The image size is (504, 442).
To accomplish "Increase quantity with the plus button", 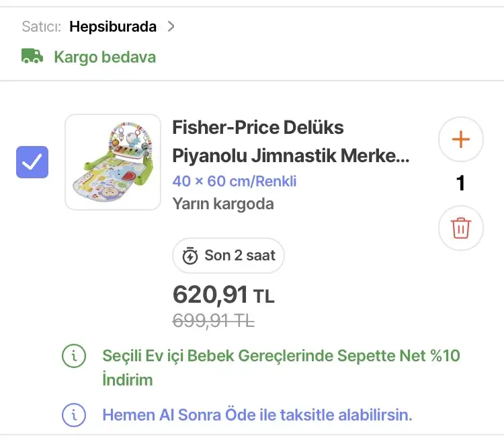I will [x=460, y=140].
